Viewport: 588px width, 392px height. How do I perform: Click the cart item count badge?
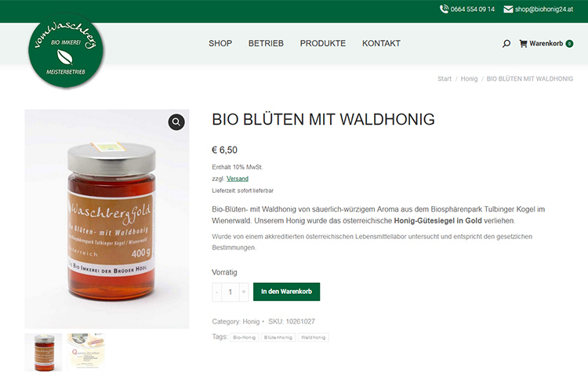point(569,44)
